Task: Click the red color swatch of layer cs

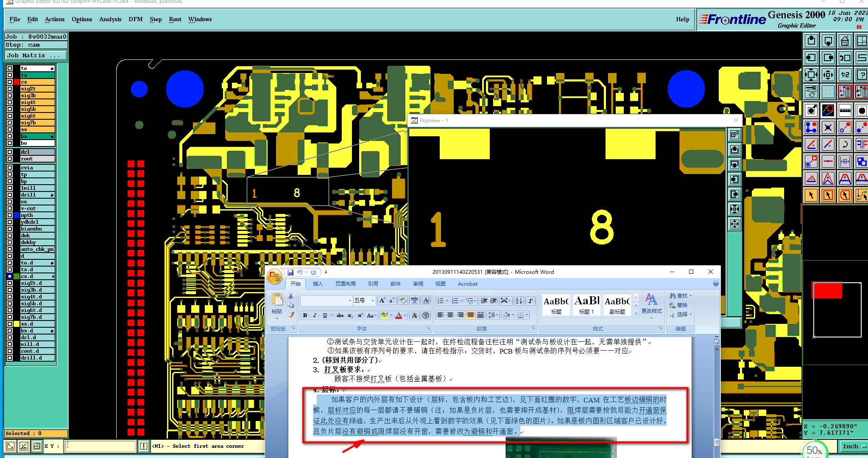Action: [x=17, y=82]
